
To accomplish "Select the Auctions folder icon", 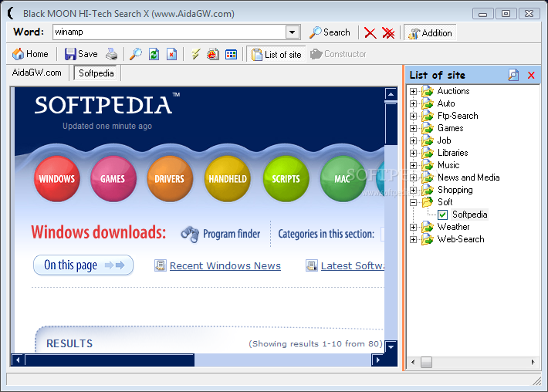I will (428, 91).
